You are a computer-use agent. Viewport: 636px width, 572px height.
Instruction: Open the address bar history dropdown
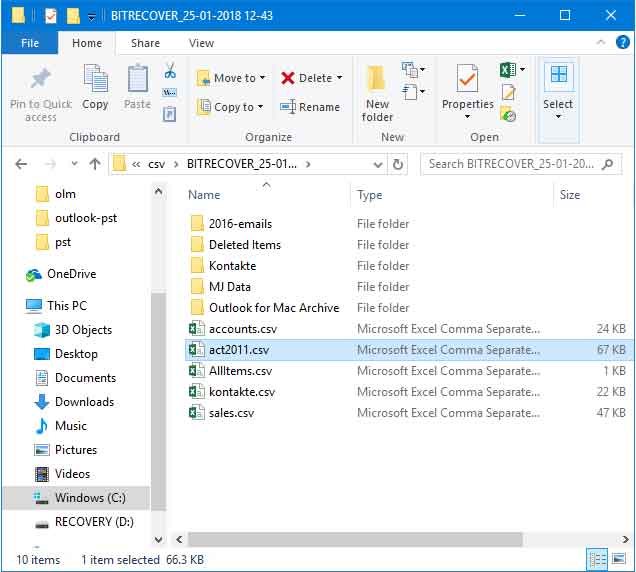[378, 165]
